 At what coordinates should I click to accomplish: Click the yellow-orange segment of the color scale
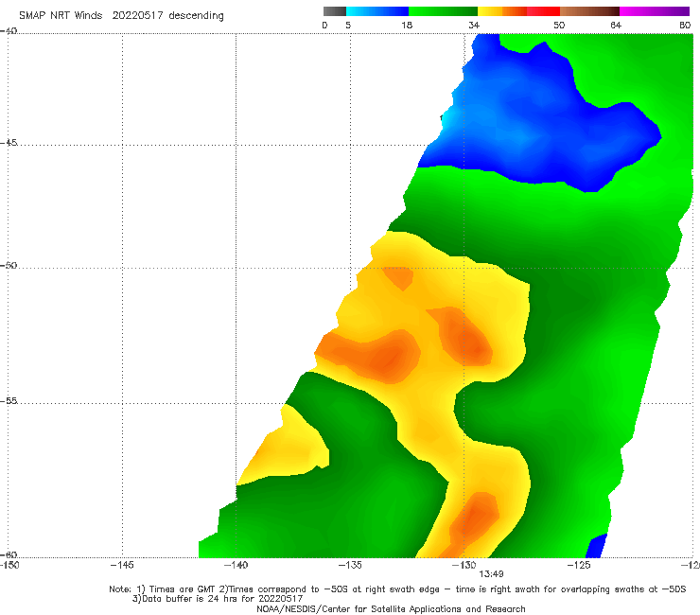pos(502,11)
